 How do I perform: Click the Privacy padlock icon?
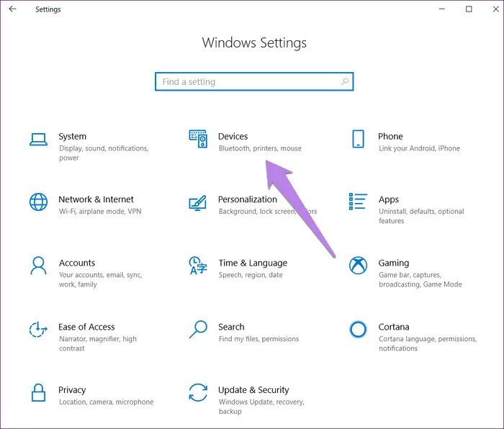click(x=38, y=392)
